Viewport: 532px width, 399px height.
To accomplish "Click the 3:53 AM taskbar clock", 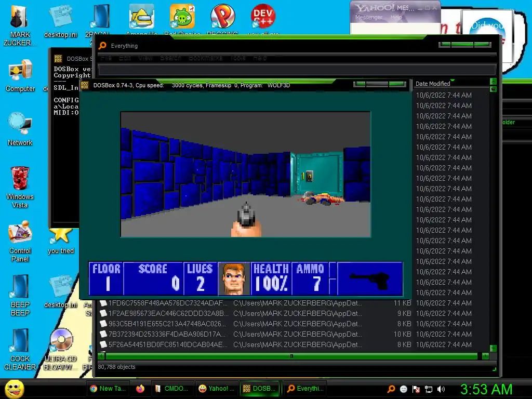I will (486, 389).
